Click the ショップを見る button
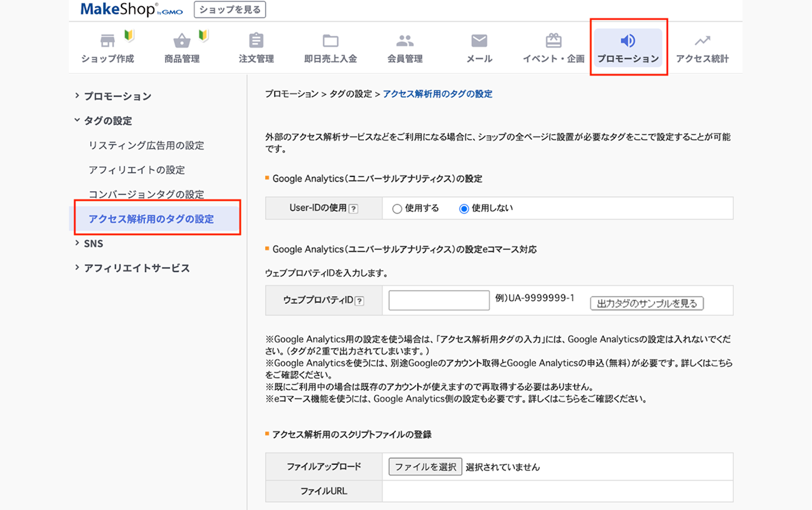 [x=230, y=9]
